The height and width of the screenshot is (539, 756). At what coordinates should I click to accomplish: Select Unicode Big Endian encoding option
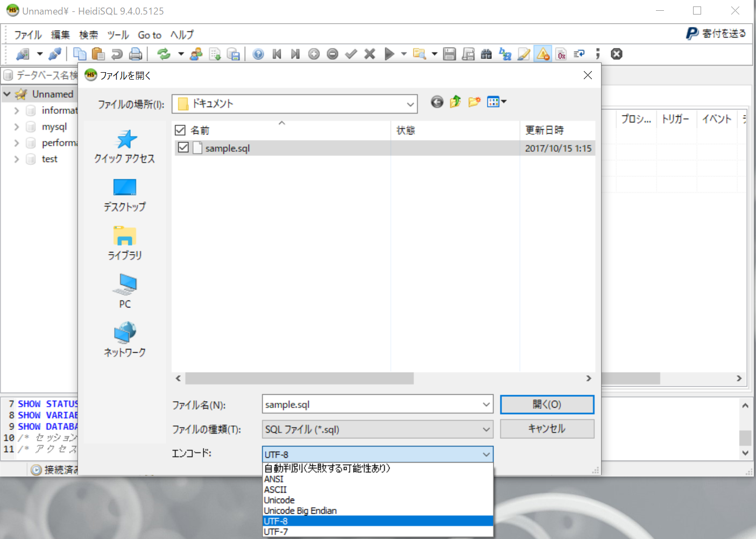coord(378,510)
